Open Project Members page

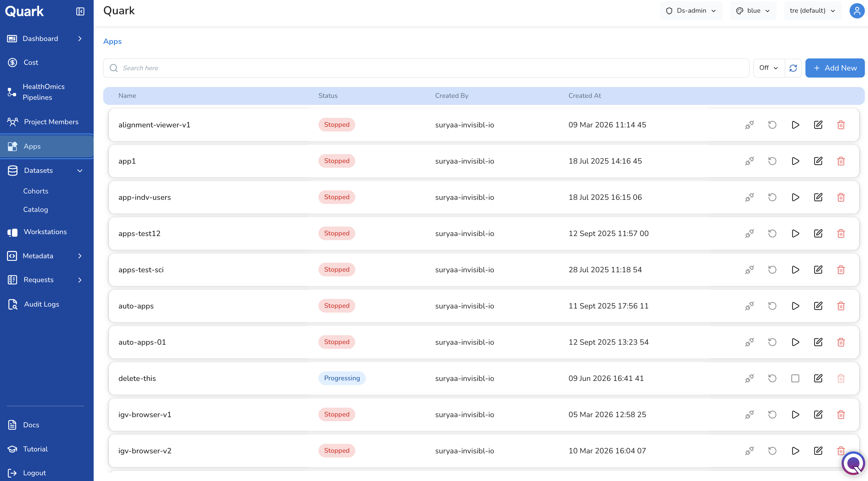click(x=50, y=122)
